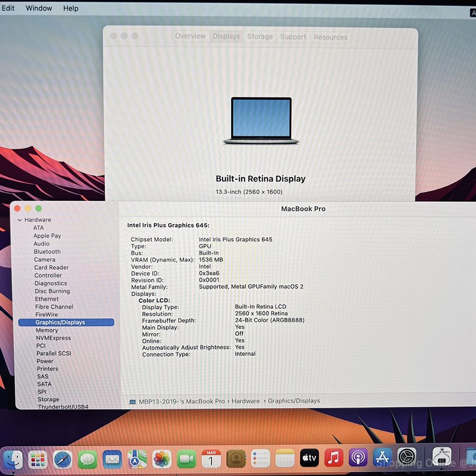Launch the Notes app from the Dock
The image size is (476, 476).
285,458
